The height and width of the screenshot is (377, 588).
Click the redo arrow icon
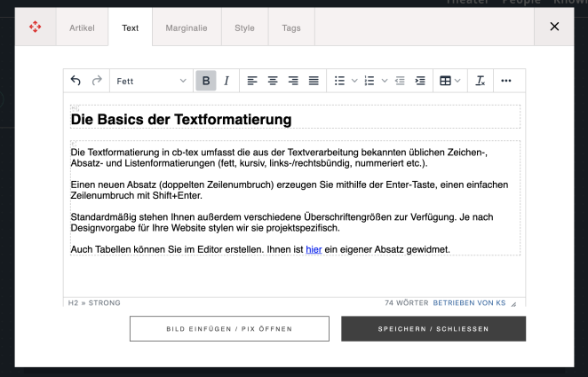point(96,81)
